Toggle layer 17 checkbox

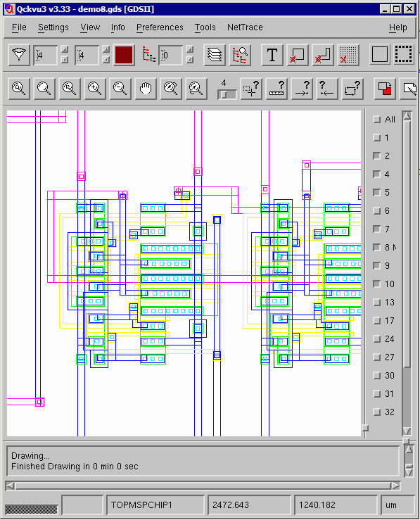point(377,321)
